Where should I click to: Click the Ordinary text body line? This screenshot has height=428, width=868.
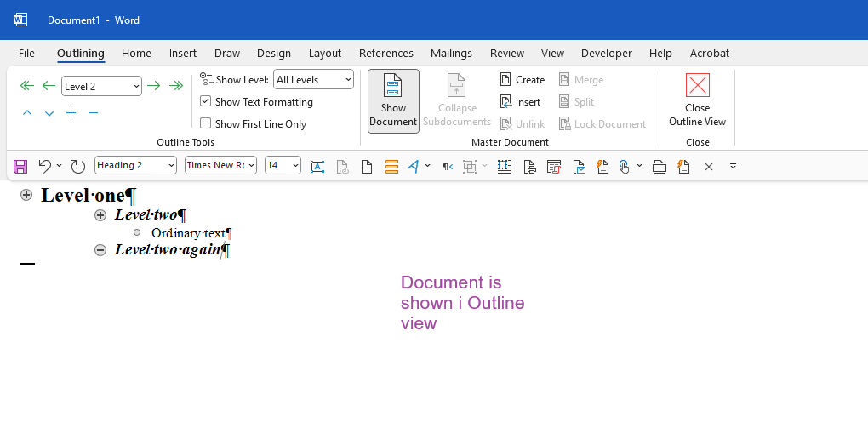click(x=191, y=233)
